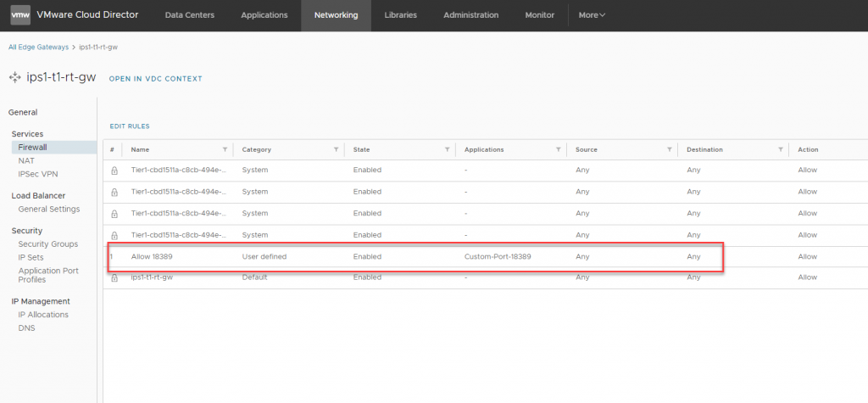The width and height of the screenshot is (868, 403).
Task: Filter the Name column using its filter icon
Action: (x=225, y=149)
